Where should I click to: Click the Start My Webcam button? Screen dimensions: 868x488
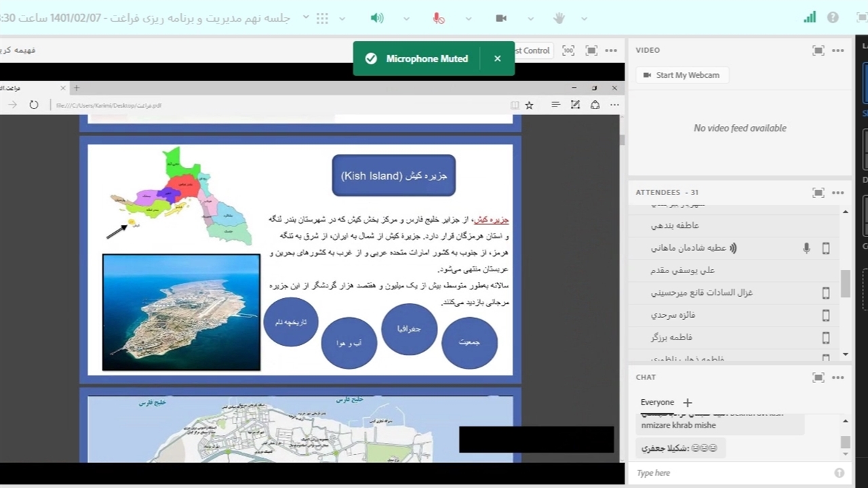coord(682,75)
